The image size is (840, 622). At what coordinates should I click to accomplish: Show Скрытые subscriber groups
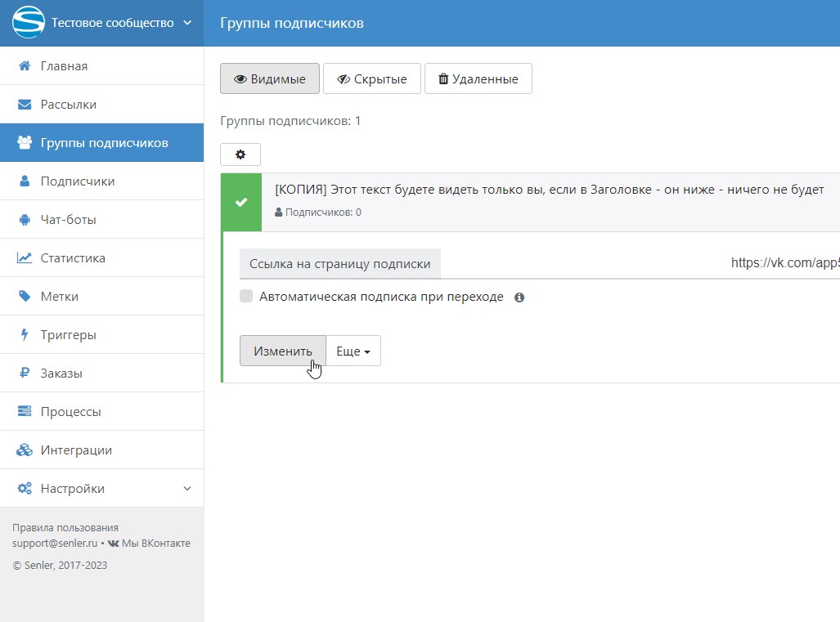pos(371,79)
